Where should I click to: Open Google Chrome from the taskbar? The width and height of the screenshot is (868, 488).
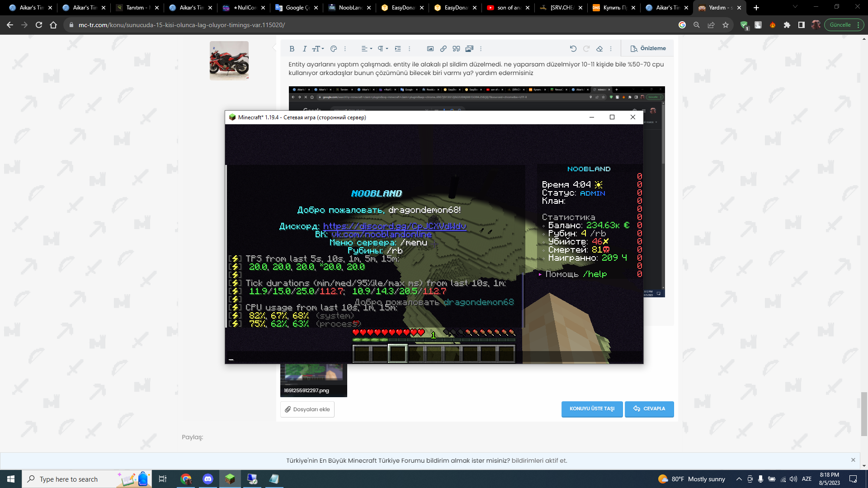pos(186,479)
